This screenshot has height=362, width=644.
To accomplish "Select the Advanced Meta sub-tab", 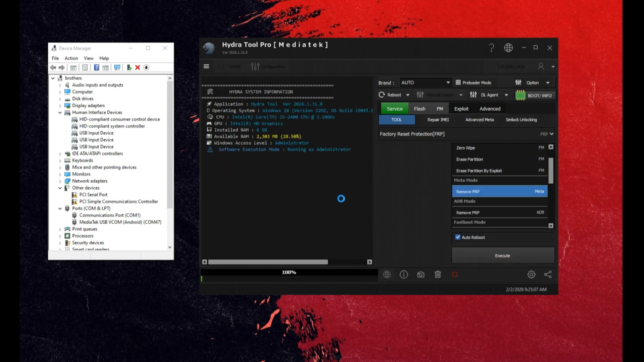I will pos(479,120).
